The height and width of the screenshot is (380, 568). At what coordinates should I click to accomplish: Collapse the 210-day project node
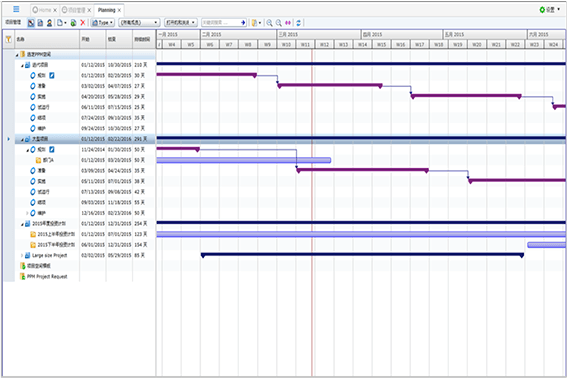(22, 66)
